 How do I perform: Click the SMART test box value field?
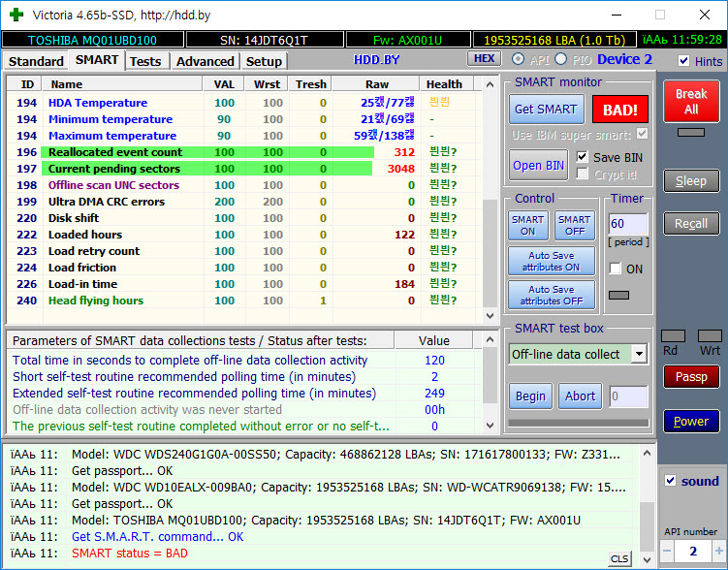tap(628, 396)
